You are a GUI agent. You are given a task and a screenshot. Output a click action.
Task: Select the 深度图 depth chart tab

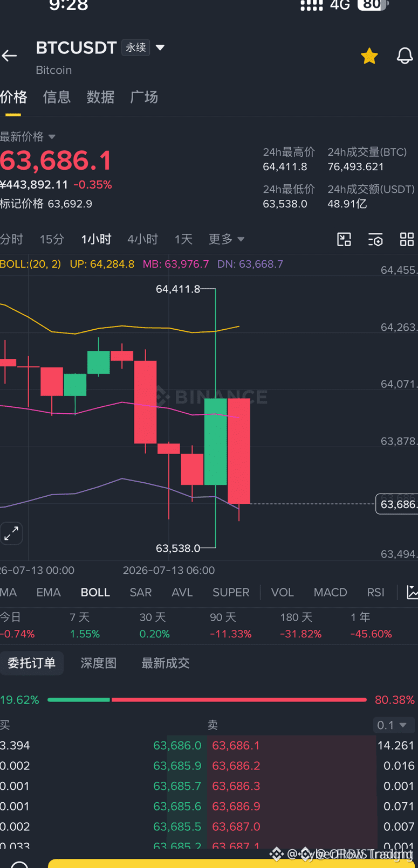coord(99,663)
